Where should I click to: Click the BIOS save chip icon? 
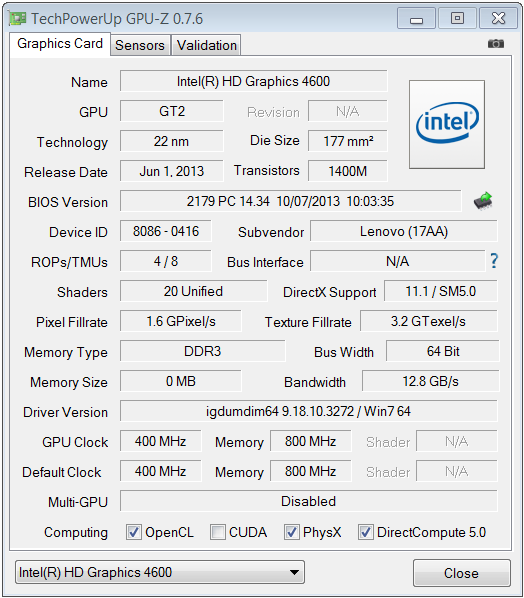click(483, 201)
